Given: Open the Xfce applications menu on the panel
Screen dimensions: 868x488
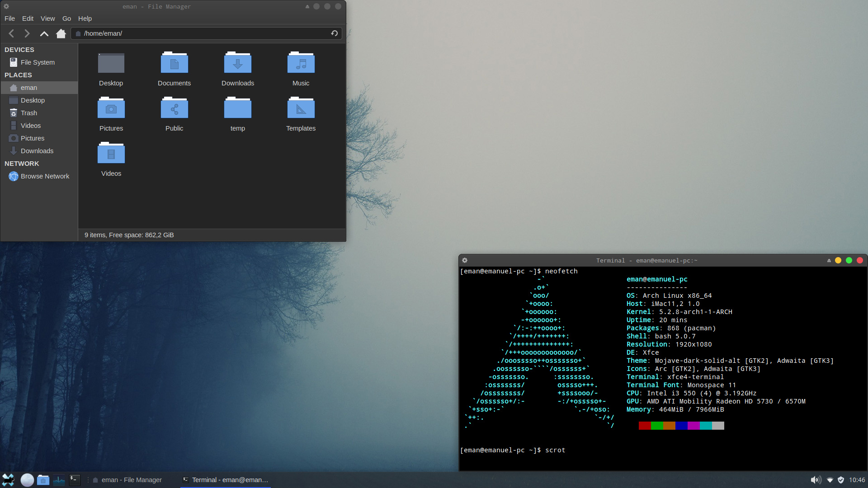Looking at the screenshot, I should click(8, 480).
